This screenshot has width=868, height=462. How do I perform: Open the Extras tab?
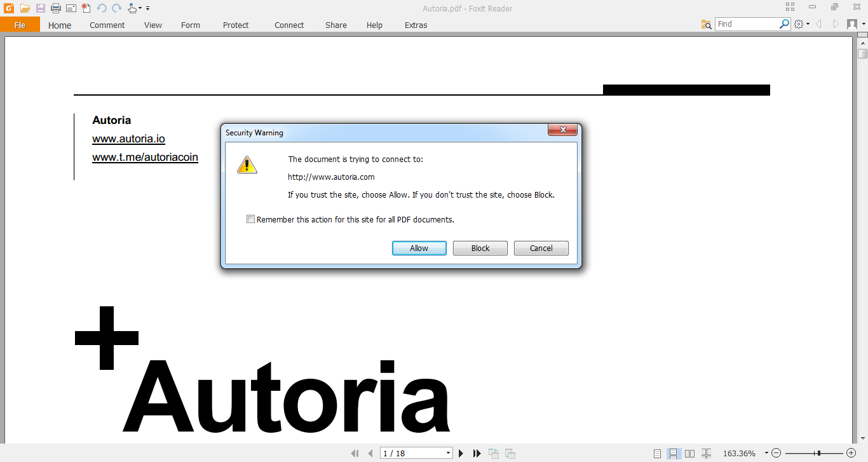tap(416, 25)
